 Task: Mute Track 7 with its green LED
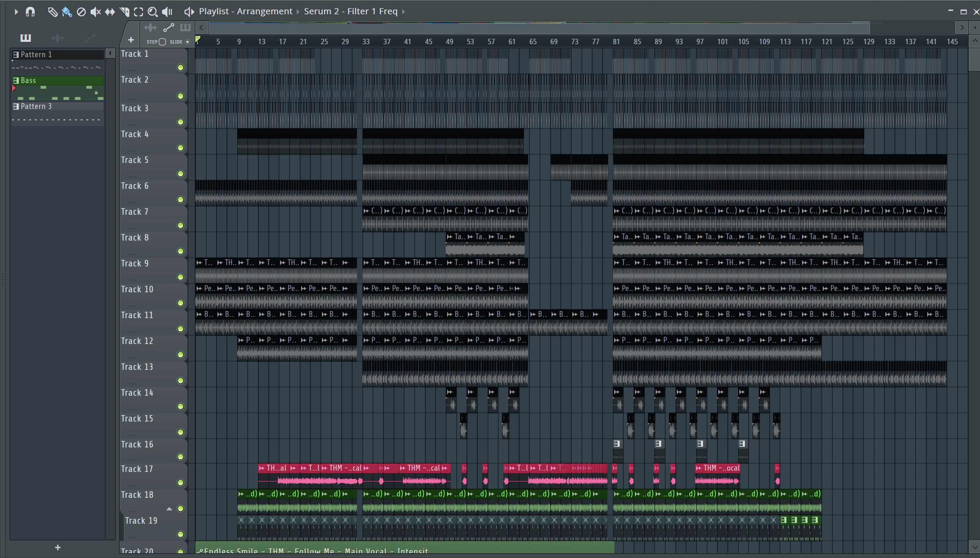click(180, 225)
